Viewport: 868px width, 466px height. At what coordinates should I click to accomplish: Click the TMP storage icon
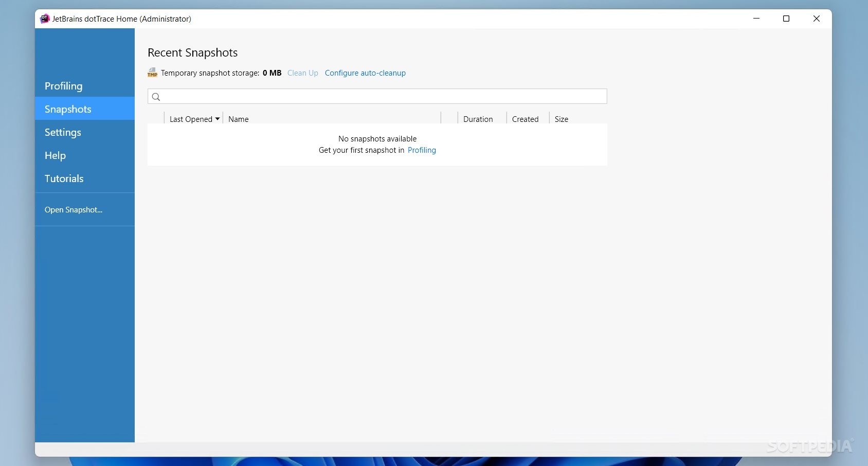tap(152, 73)
